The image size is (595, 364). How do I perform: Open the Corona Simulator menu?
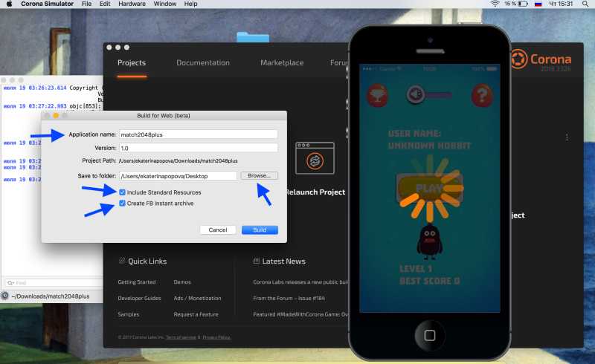pos(48,4)
